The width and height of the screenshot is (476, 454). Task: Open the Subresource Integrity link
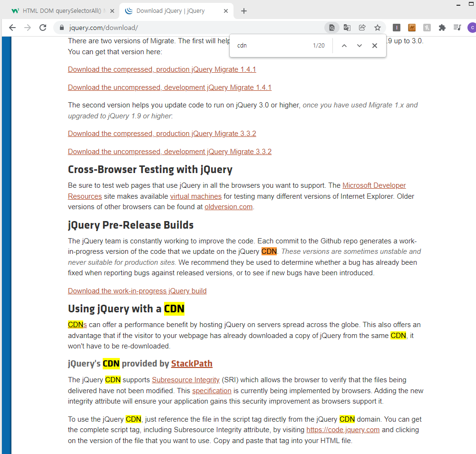(x=186, y=380)
